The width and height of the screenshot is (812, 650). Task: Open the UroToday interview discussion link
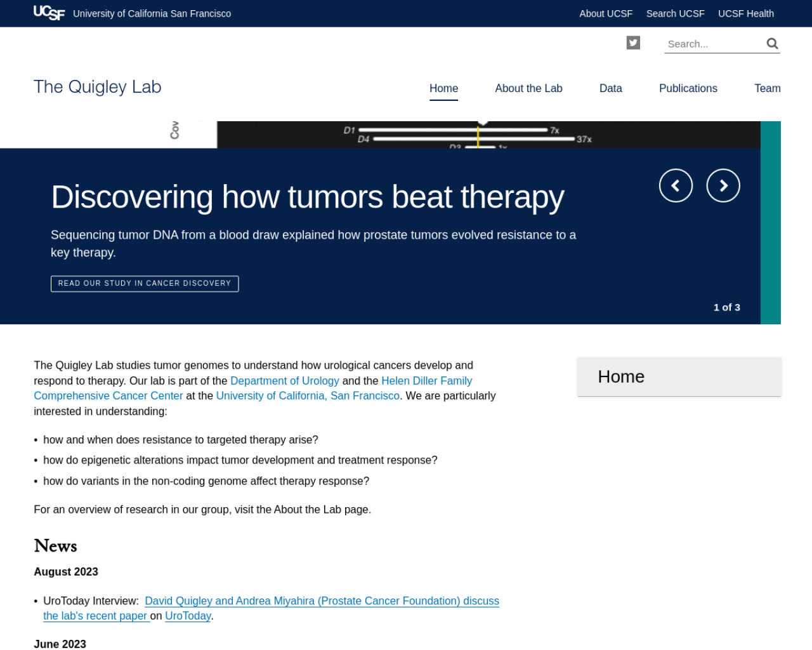point(322,601)
